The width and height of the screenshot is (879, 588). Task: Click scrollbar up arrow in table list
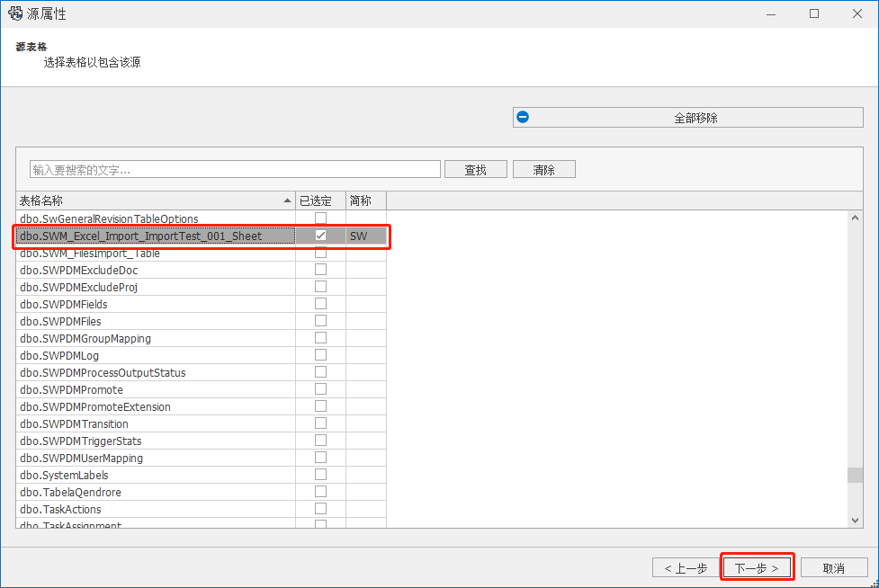tap(855, 218)
